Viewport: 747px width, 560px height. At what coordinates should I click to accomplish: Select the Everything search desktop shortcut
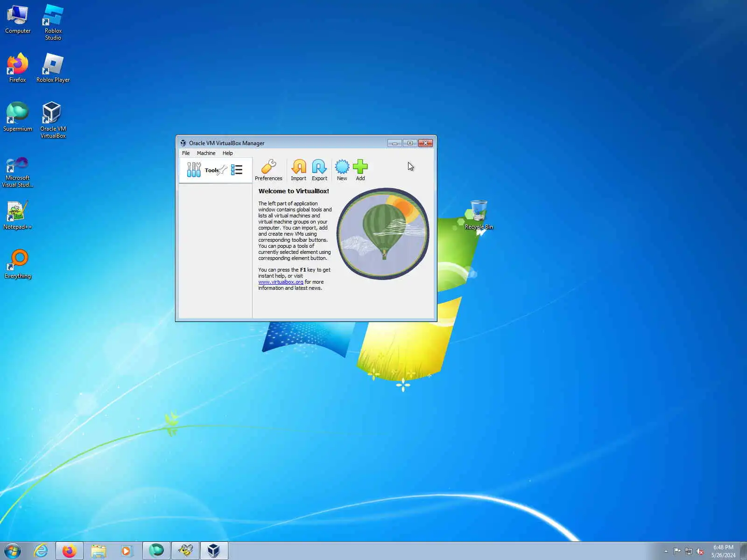18,264
